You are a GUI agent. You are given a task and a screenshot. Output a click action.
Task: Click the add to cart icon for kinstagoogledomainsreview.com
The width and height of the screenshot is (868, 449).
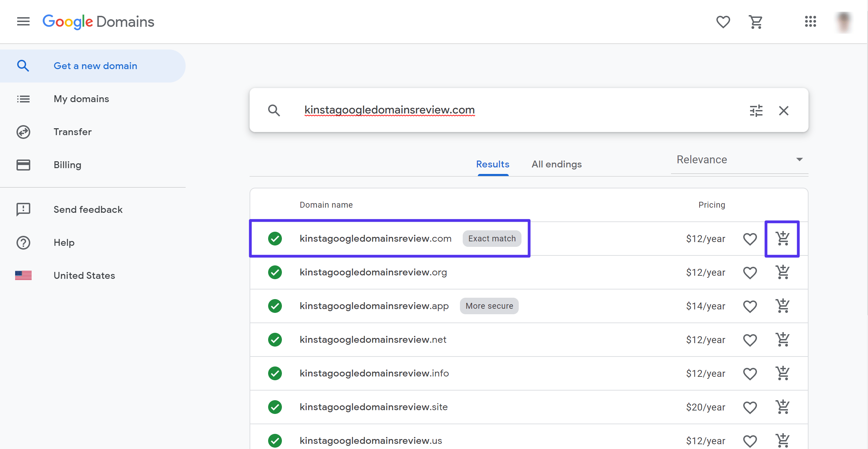tap(782, 239)
